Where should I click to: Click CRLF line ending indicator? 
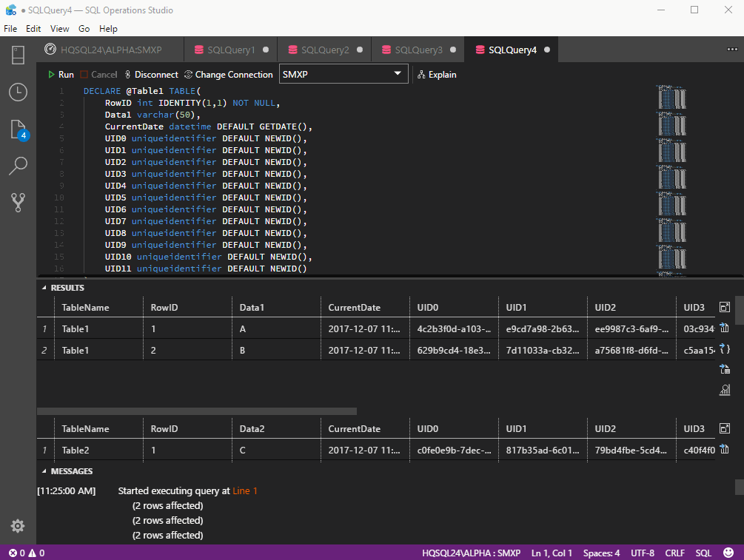click(674, 553)
